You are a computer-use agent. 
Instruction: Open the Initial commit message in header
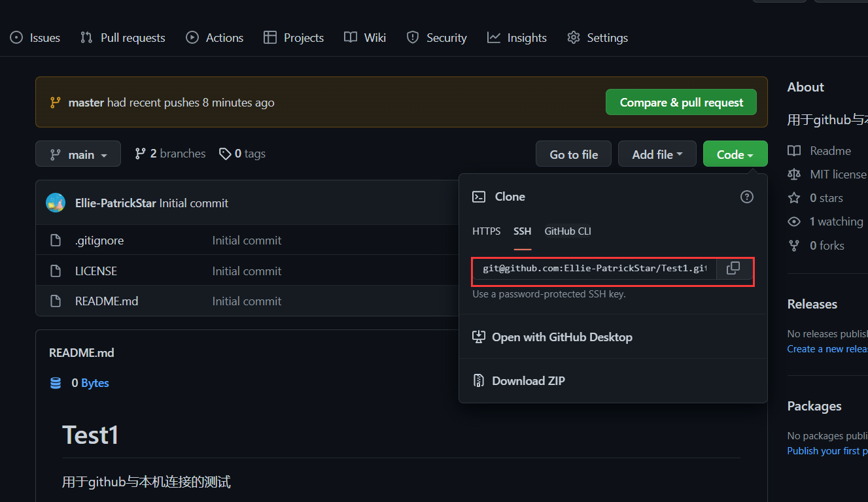click(194, 203)
